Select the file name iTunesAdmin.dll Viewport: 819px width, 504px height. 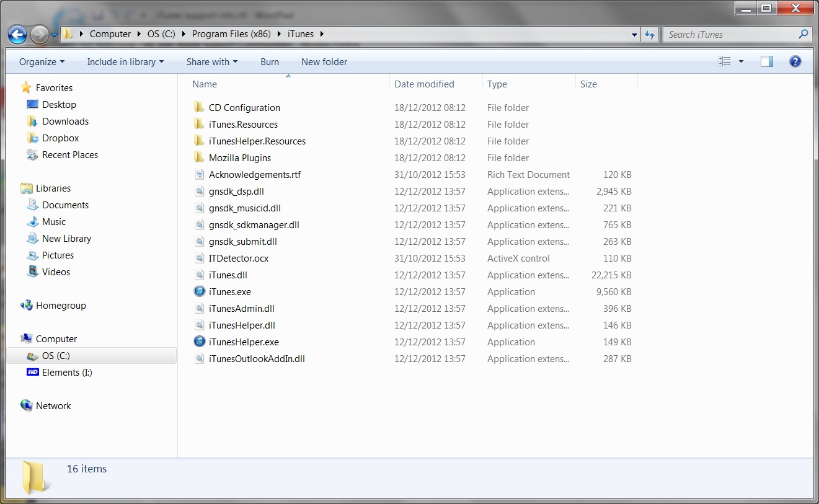click(x=242, y=309)
